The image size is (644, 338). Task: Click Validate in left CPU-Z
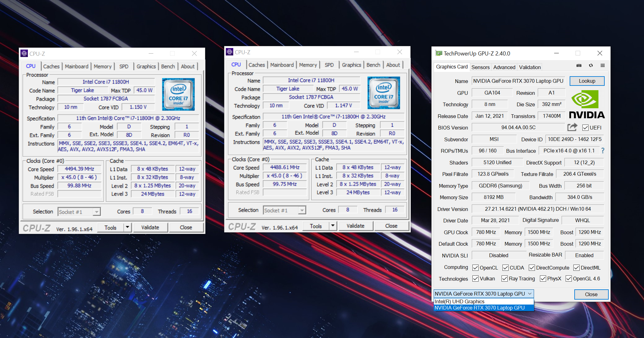150,227
